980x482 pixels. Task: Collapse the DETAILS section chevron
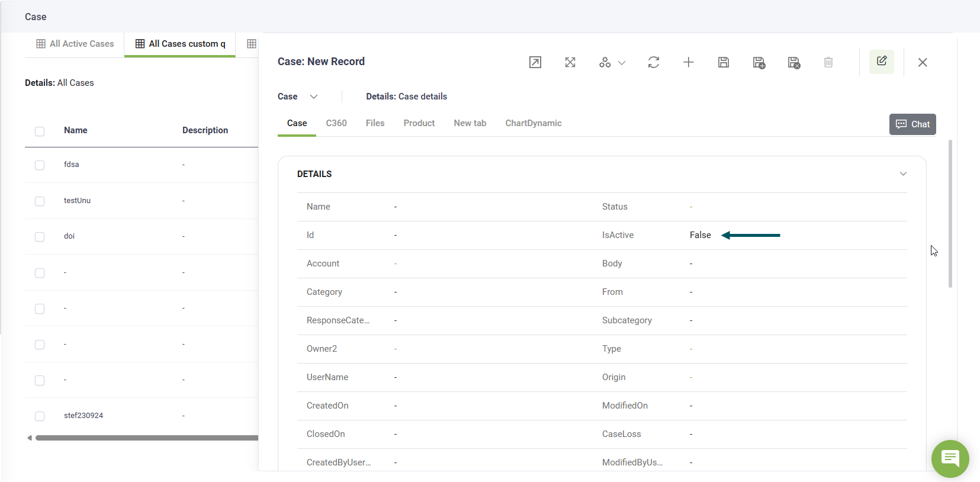point(903,174)
